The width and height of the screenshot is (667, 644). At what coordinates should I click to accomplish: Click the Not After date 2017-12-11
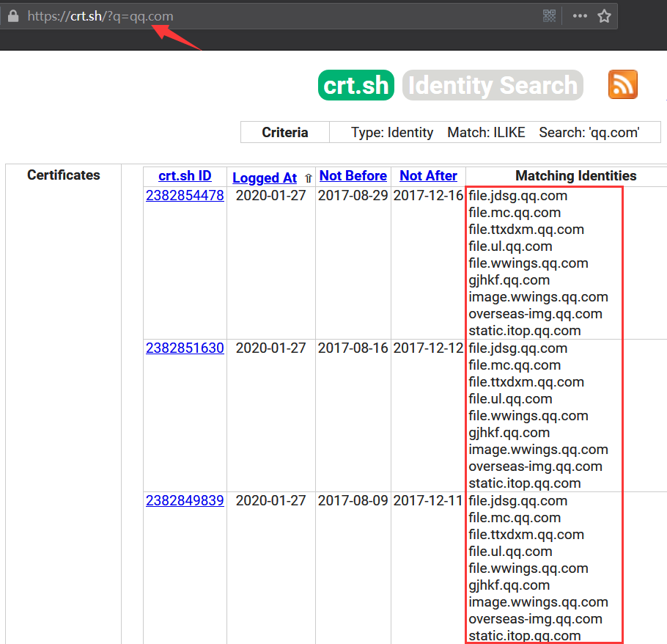tap(428, 500)
